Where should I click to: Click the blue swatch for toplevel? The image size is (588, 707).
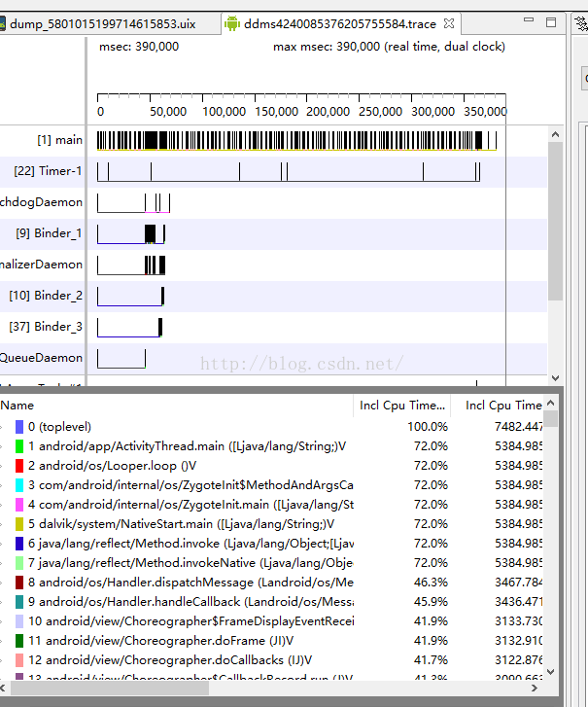point(19,427)
